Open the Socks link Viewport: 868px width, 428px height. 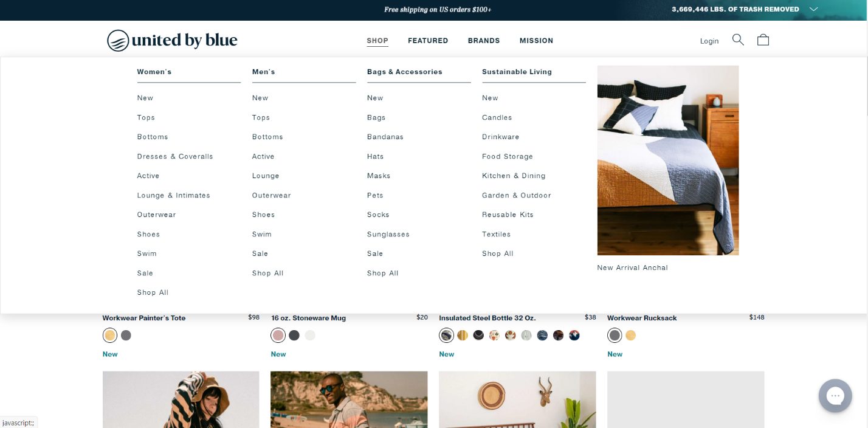point(378,215)
